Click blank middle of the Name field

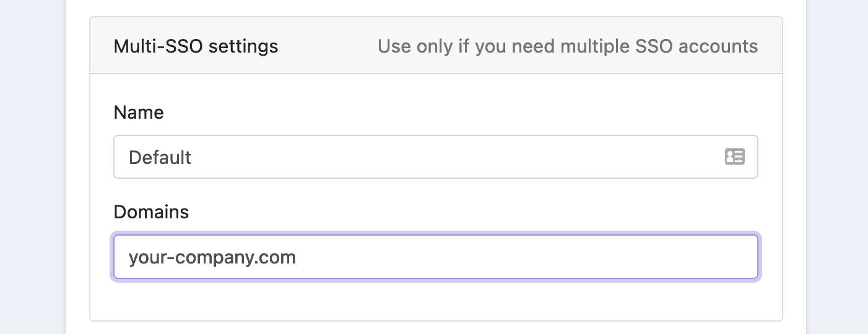pyautogui.click(x=433, y=157)
